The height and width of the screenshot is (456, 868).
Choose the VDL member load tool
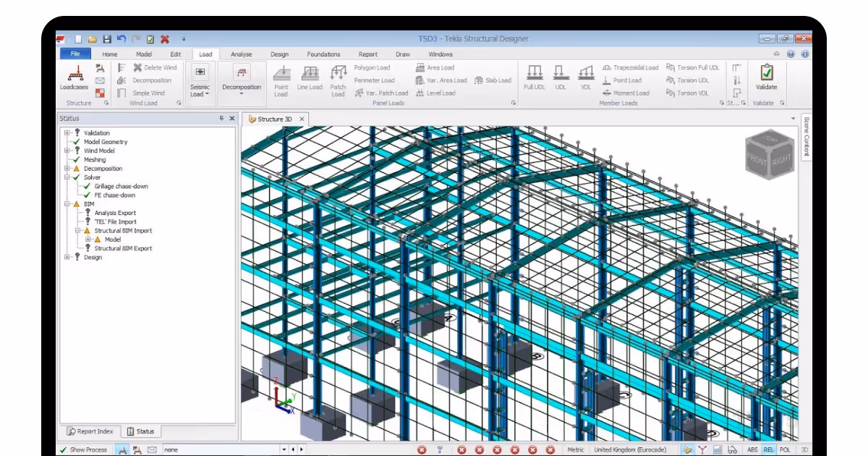[x=585, y=78]
